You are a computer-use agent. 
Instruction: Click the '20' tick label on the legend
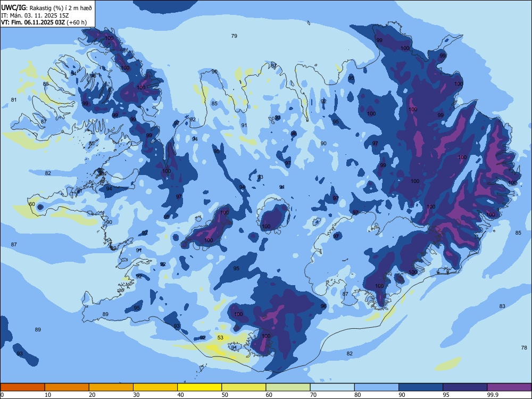[92, 395]
